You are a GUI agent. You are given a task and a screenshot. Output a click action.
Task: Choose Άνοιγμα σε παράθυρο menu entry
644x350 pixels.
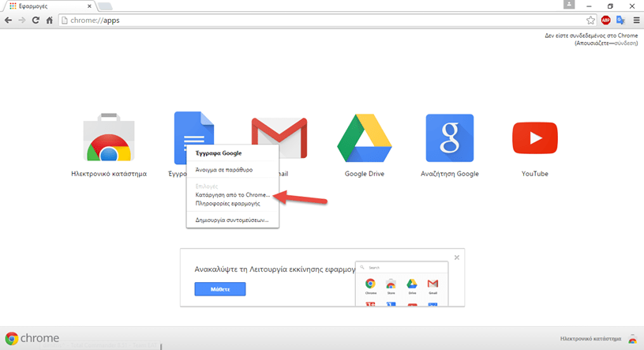(x=233, y=169)
